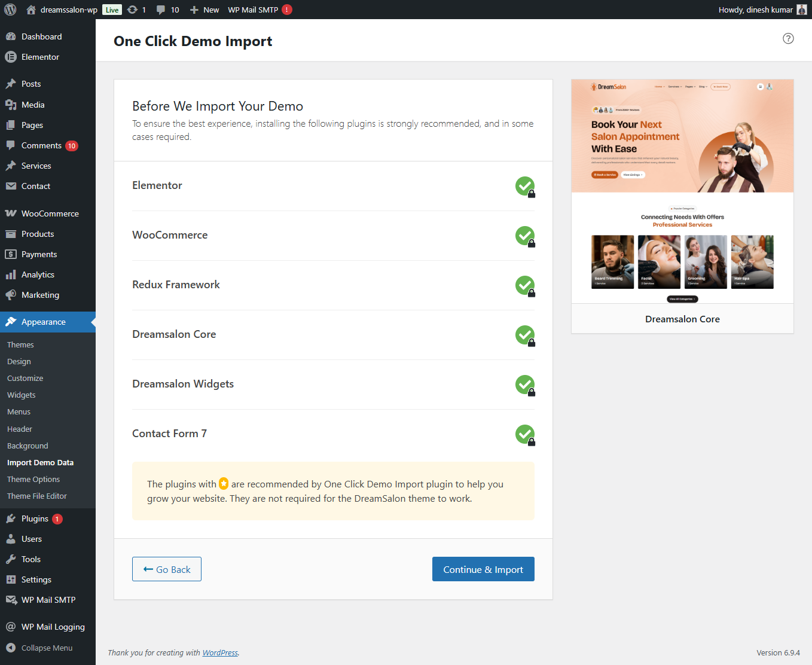Viewport: 812px width, 665px height.
Task: Click the Comments bubble icon in sidebar
Action: [11, 145]
